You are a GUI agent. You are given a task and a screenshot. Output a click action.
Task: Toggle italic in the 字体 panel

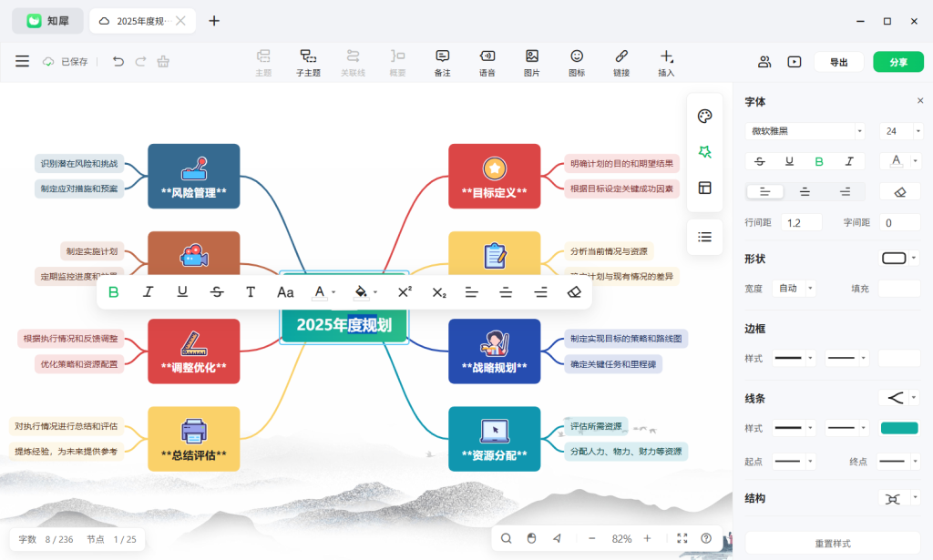coord(849,161)
